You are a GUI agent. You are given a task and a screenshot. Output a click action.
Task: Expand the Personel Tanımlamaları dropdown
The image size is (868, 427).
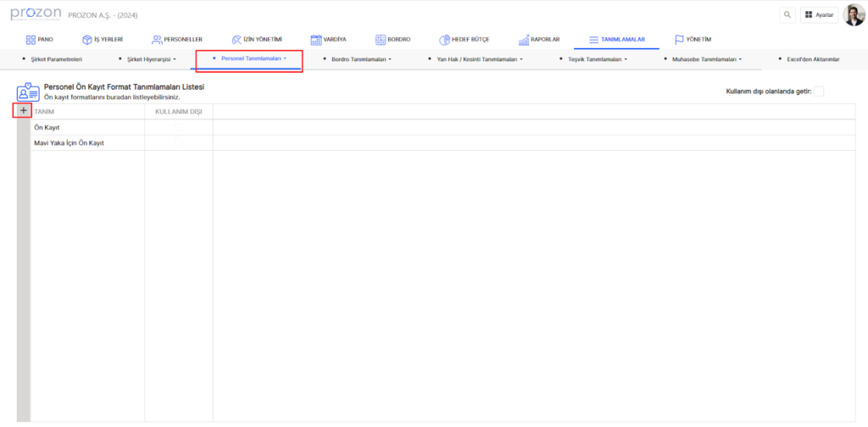(x=249, y=59)
